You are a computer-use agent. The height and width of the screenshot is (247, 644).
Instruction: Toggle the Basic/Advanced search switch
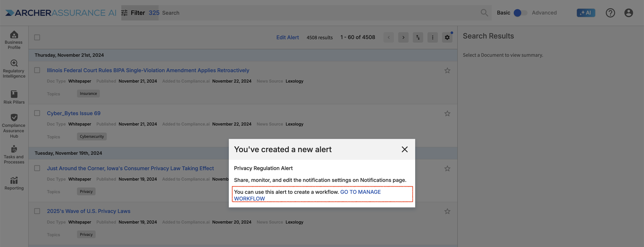[520, 13]
